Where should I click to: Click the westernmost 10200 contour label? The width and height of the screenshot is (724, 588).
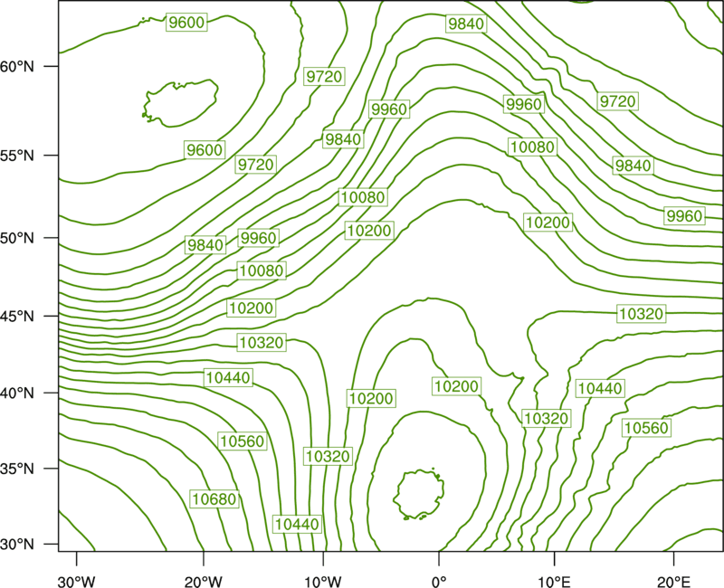point(252,308)
